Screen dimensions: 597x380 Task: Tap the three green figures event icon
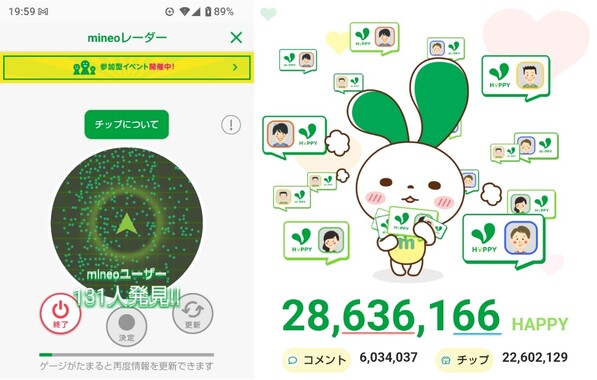click(x=84, y=68)
